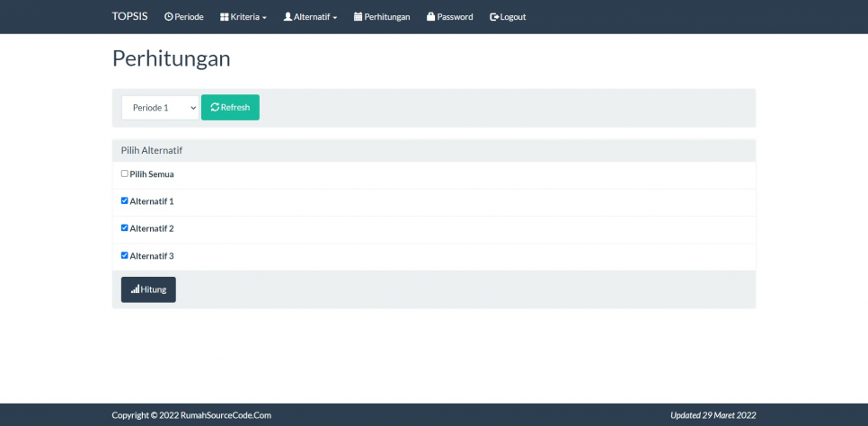This screenshot has width=868, height=426.
Task: Deselect the Alternatif 2 checkbox
Action: pyautogui.click(x=125, y=227)
